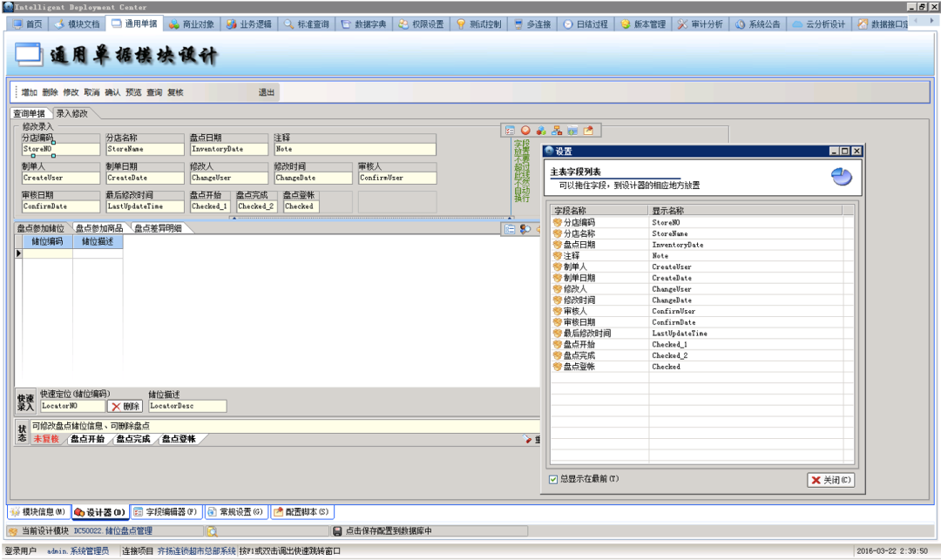Click the tab scroll right arrow in the top tab bar
The image size is (941, 560).
931,21
